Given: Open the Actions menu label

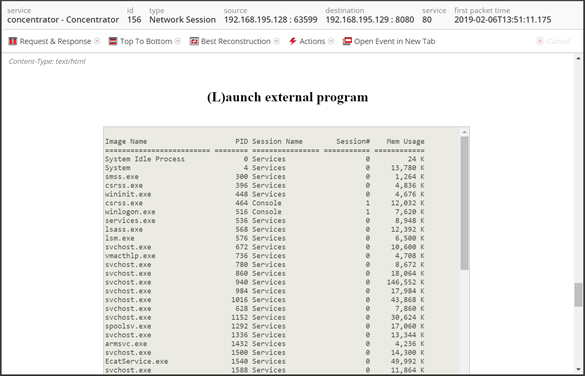Looking at the screenshot, I should pos(312,41).
